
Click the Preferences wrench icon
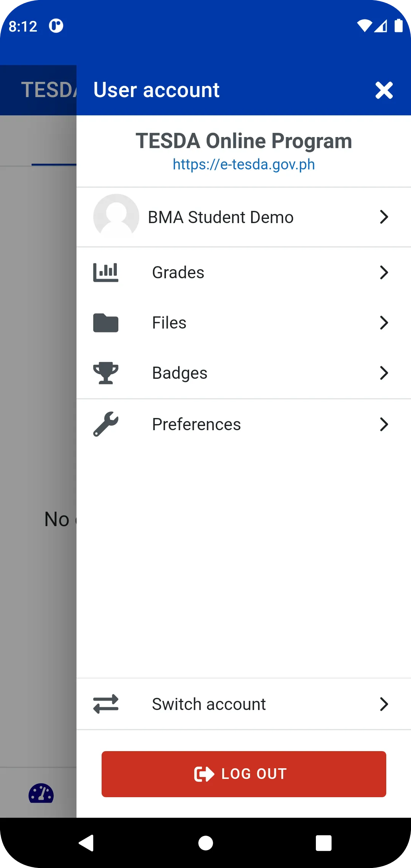click(106, 424)
